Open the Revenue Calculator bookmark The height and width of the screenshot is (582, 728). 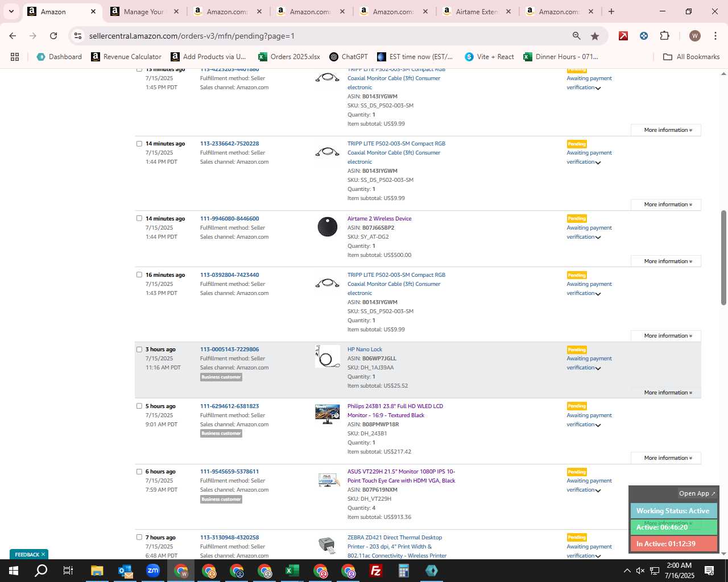point(126,57)
